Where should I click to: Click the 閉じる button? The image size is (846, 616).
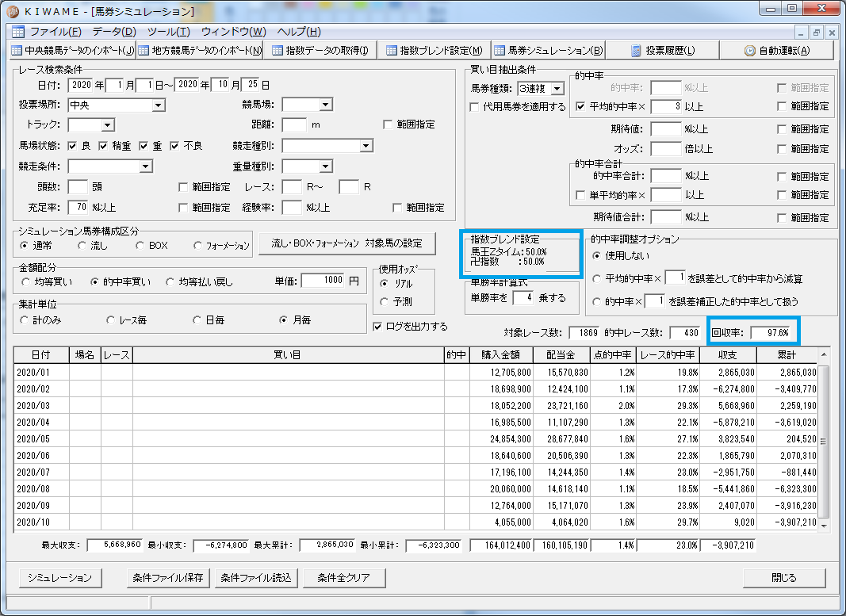click(x=784, y=578)
